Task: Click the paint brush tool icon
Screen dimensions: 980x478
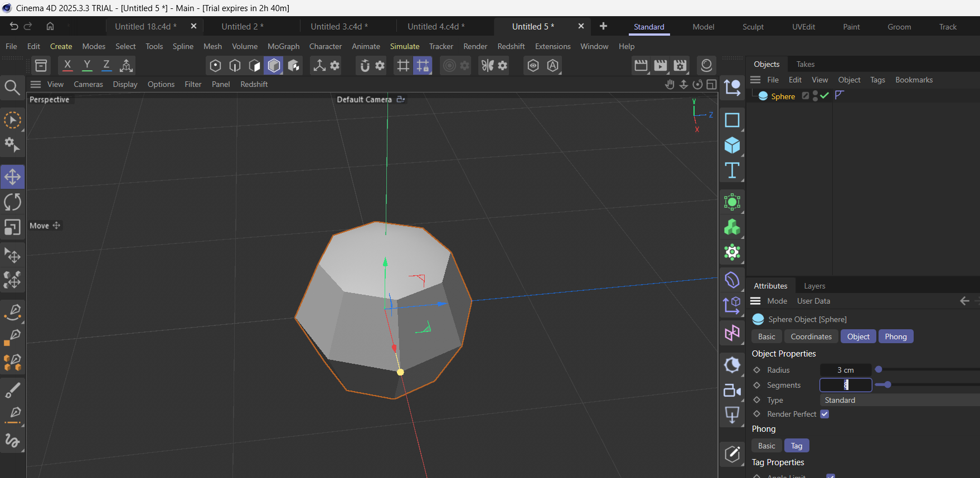Action: pos(12,389)
